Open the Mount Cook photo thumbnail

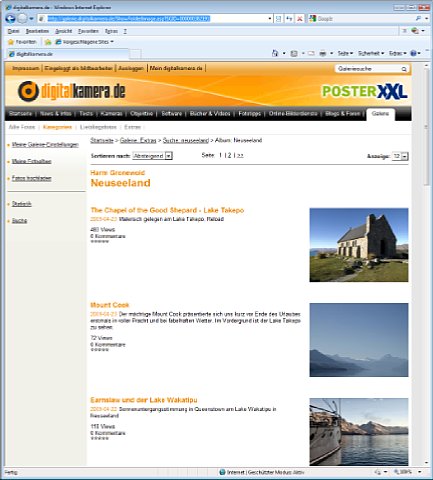pyautogui.click(x=359, y=340)
